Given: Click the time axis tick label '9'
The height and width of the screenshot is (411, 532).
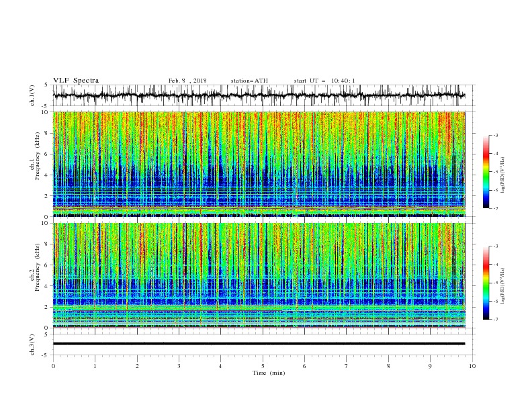Looking at the screenshot, I should (x=430, y=366).
